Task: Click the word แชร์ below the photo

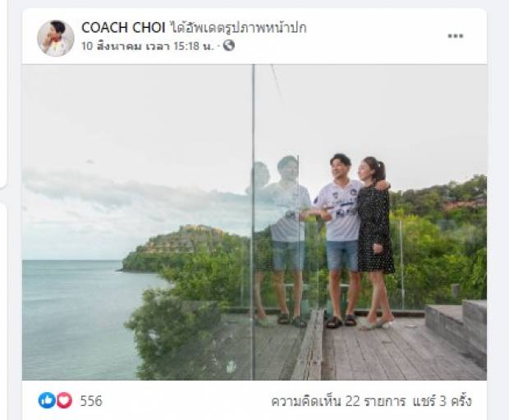Action: click(424, 401)
